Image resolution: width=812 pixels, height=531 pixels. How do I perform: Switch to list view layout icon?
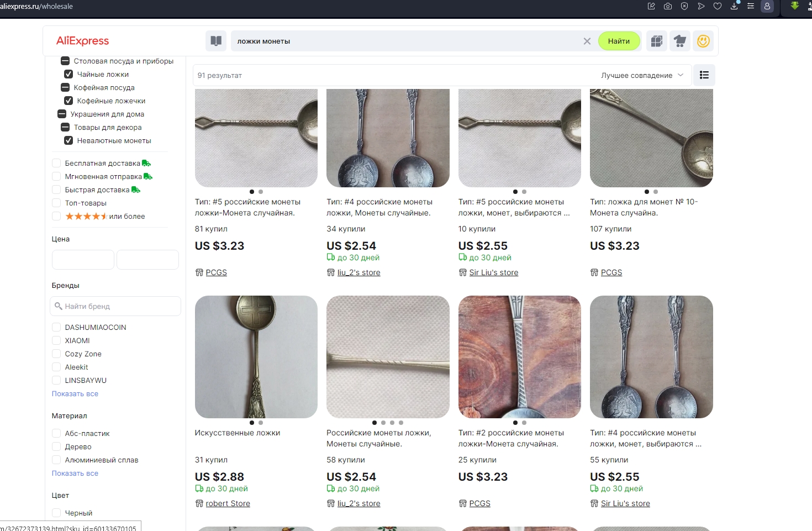[x=704, y=75]
